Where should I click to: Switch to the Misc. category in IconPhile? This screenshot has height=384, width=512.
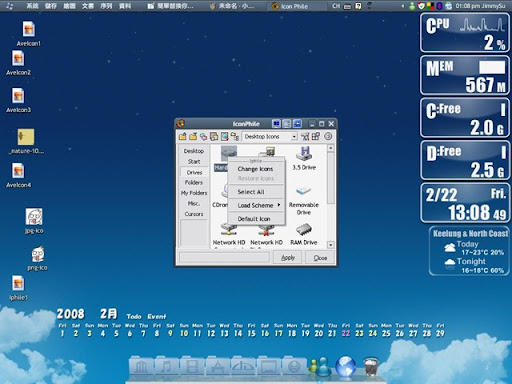pos(194,203)
